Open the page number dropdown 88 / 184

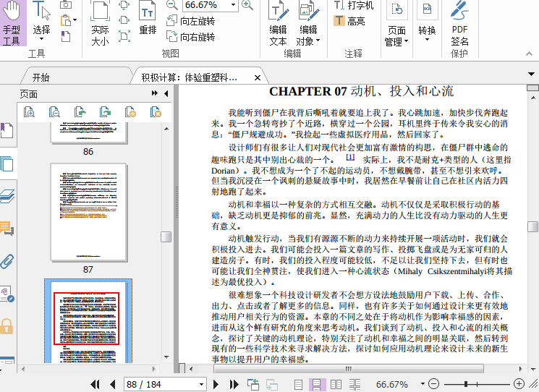(x=201, y=384)
